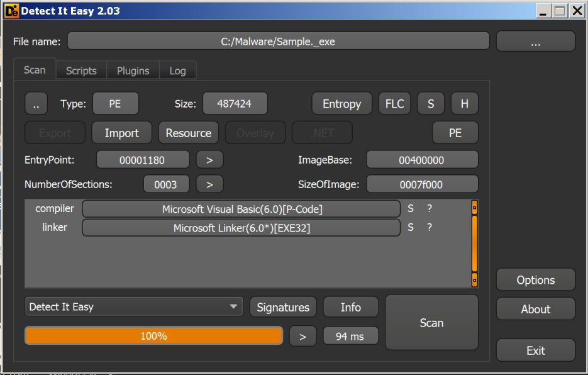The width and height of the screenshot is (588, 375).
Task: Click the question mark beside linker result
Action: coord(430,228)
